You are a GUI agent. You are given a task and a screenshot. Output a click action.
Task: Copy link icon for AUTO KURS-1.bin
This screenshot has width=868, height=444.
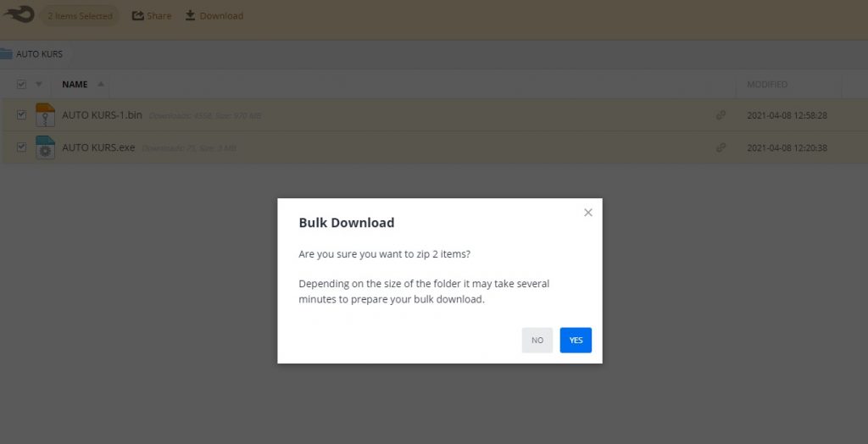click(721, 115)
